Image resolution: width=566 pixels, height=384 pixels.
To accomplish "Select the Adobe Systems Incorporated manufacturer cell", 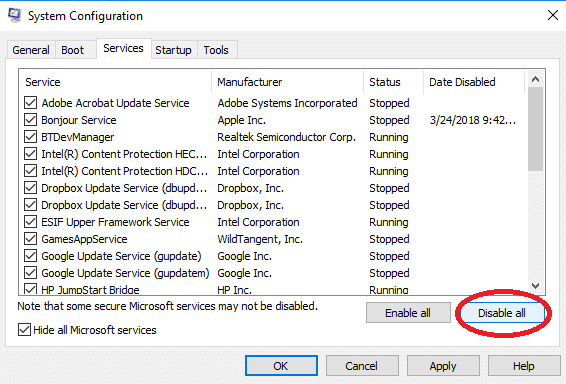I will tap(287, 103).
